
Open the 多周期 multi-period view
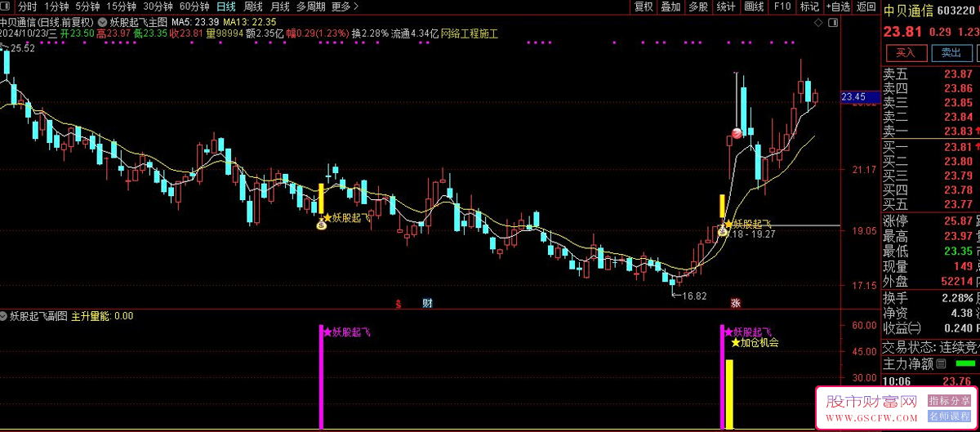point(310,7)
